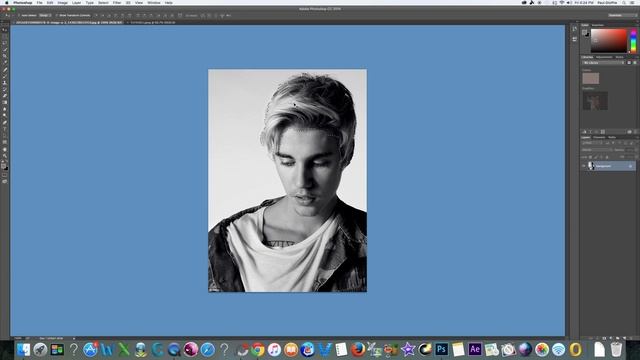Select the Crop tool
This screenshot has height=360, width=640.
[5, 56]
